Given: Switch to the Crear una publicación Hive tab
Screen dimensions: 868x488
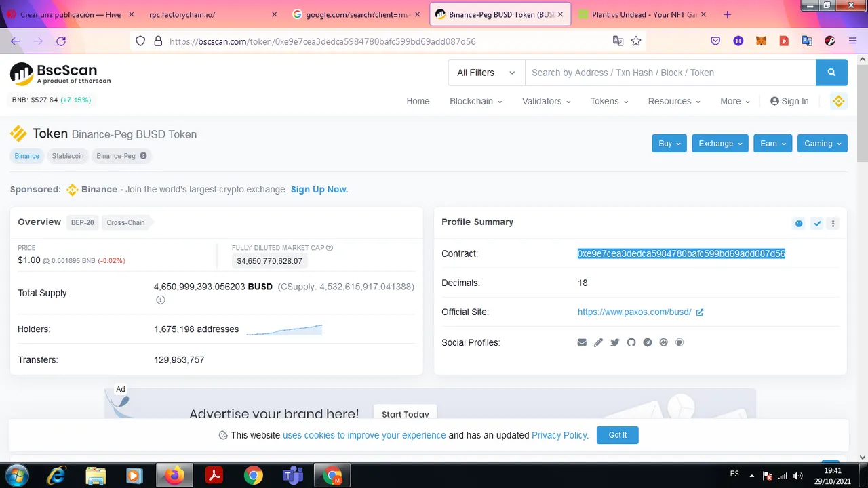Looking at the screenshot, I should (71, 14).
